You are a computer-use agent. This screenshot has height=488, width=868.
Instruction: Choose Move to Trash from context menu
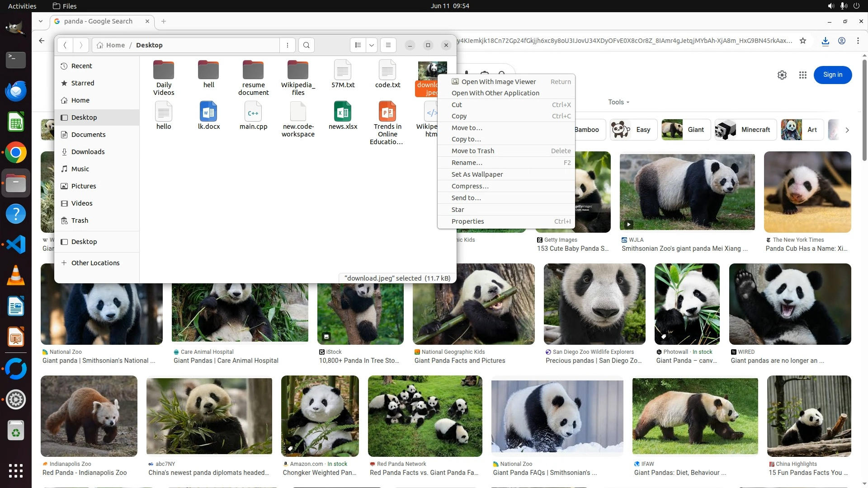pyautogui.click(x=472, y=151)
